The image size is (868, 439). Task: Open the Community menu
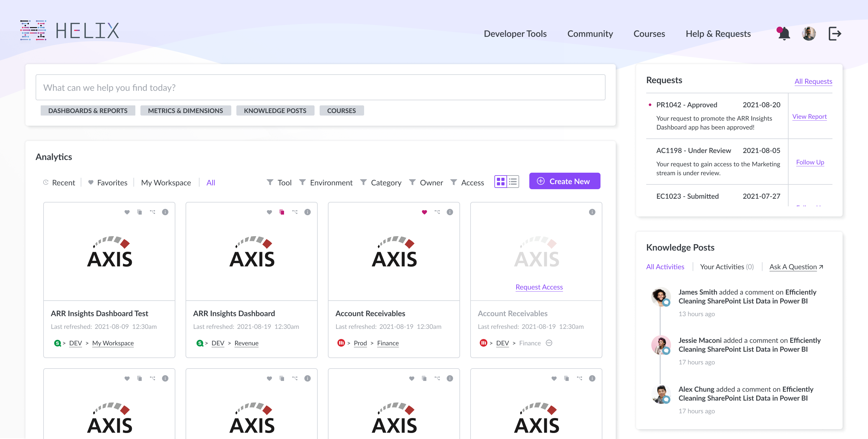pos(590,34)
